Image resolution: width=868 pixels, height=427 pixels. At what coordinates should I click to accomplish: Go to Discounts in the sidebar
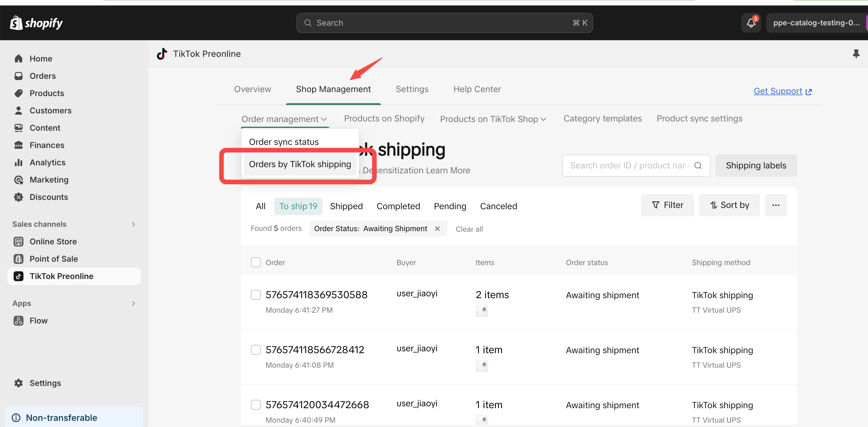[x=48, y=197]
